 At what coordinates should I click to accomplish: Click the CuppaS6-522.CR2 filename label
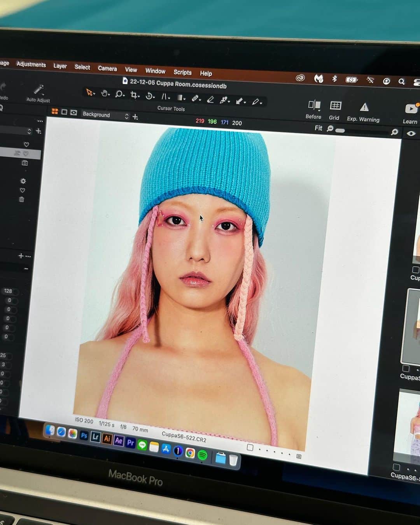184,436
